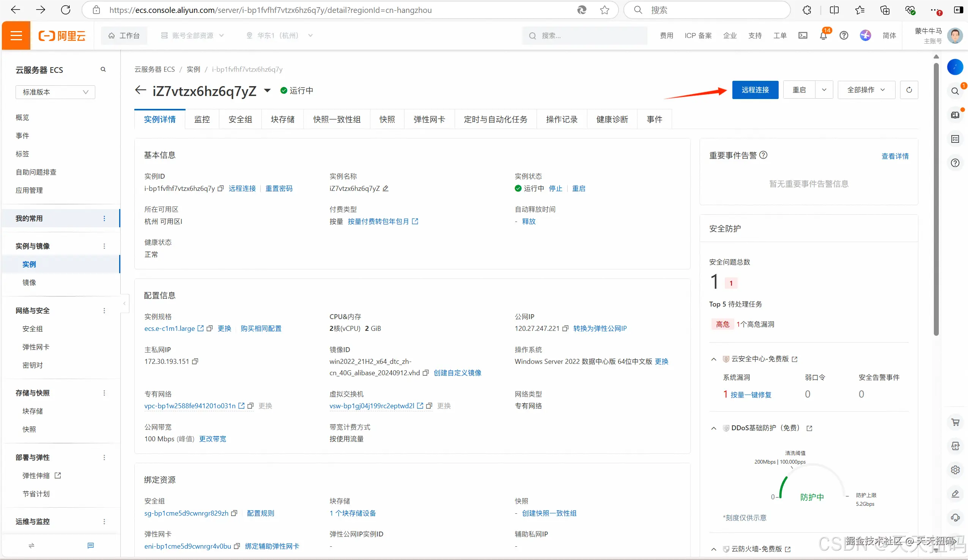Image resolution: width=968 pixels, height=560 pixels.
Task: Switch to the 监控 tab
Action: [202, 120]
